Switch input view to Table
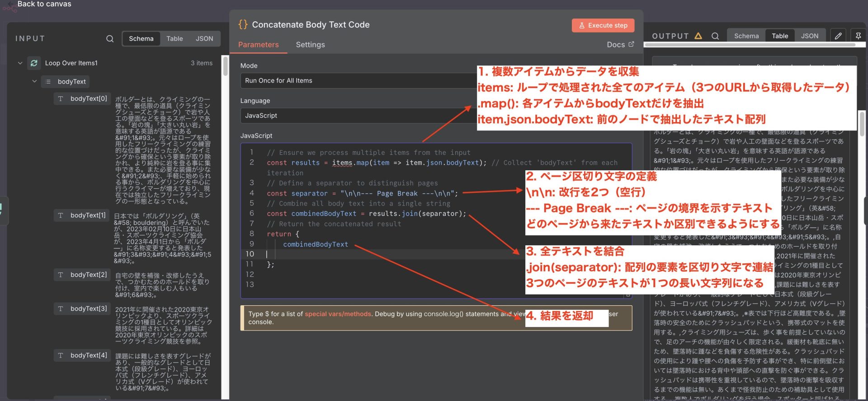This screenshot has width=868, height=401. tap(175, 39)
